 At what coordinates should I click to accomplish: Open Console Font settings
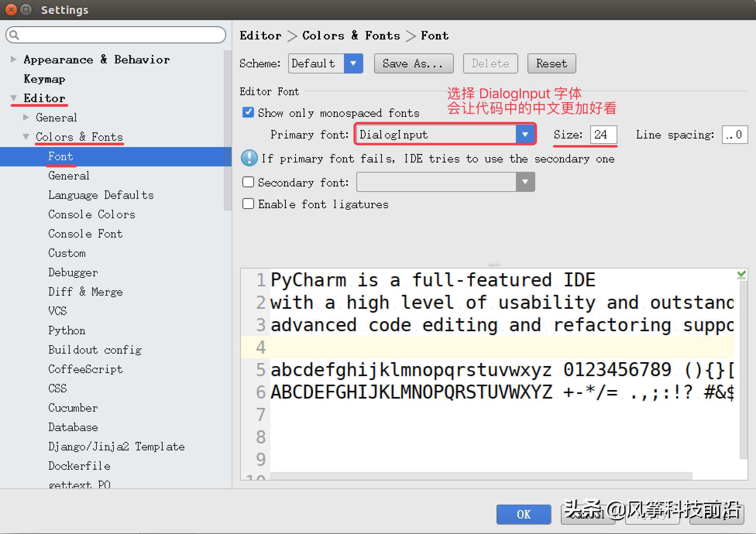click(x=85, y=234)
